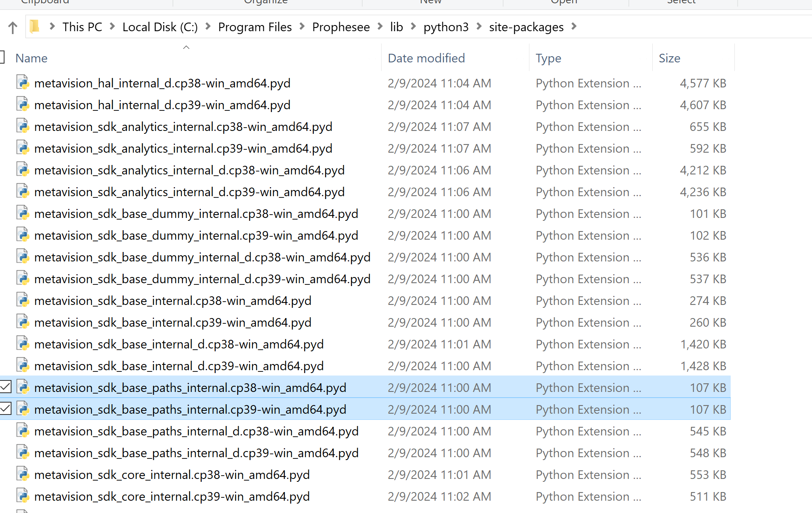Click icon of metavision_sdk_core_internal.cp39-win_amd64.pyd
The image size is (812, 513).
point(23,496)
